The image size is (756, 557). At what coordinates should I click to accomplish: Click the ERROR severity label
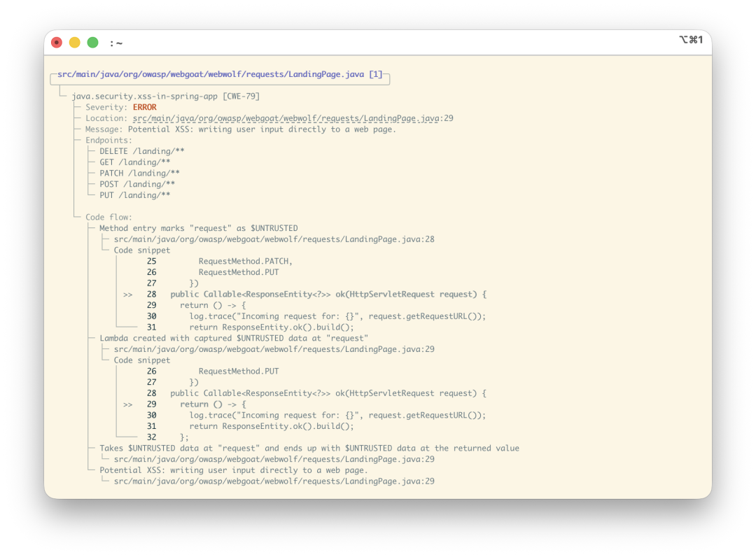pyautogui.click(x=145, y=108)
